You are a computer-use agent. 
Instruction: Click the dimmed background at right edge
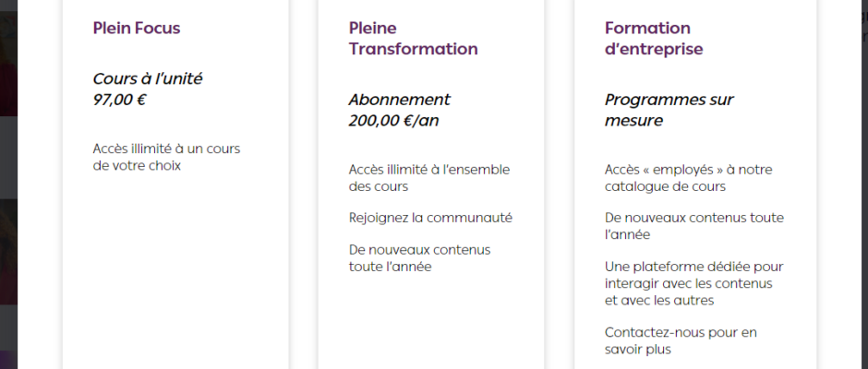click(x=842, y=183)
